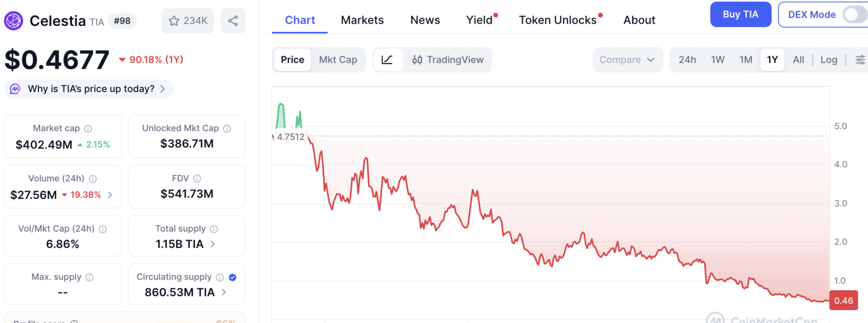The width and height of the screenshot is (868, 323).
Task: Click the Circulating supply verified badge
Action: pyautogui.click(x=232, y=277)
